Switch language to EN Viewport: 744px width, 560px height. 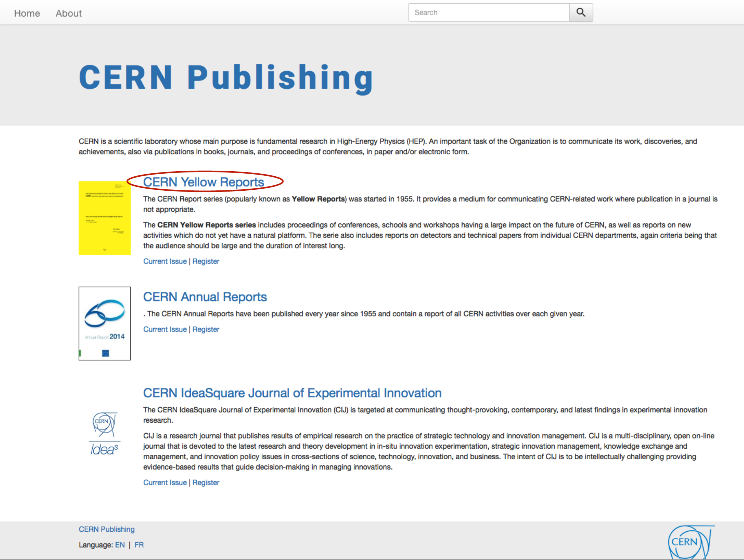(120, 545)
